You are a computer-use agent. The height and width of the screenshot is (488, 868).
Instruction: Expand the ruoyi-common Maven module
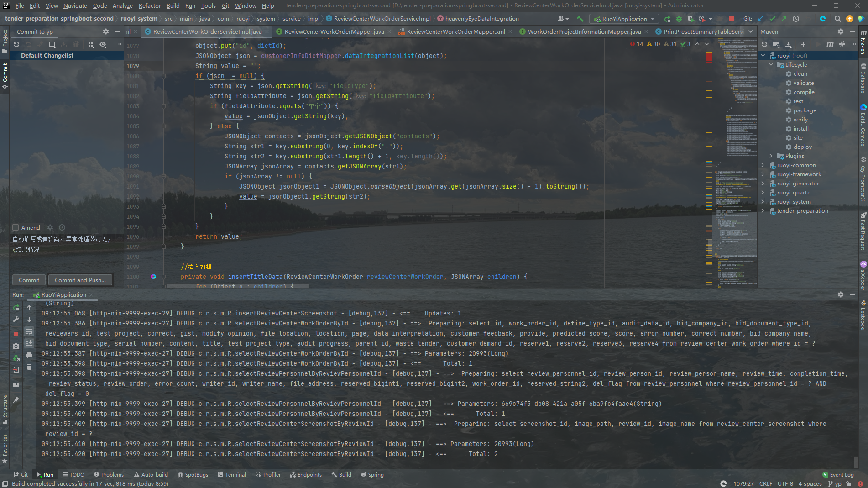tap(763, 165)
